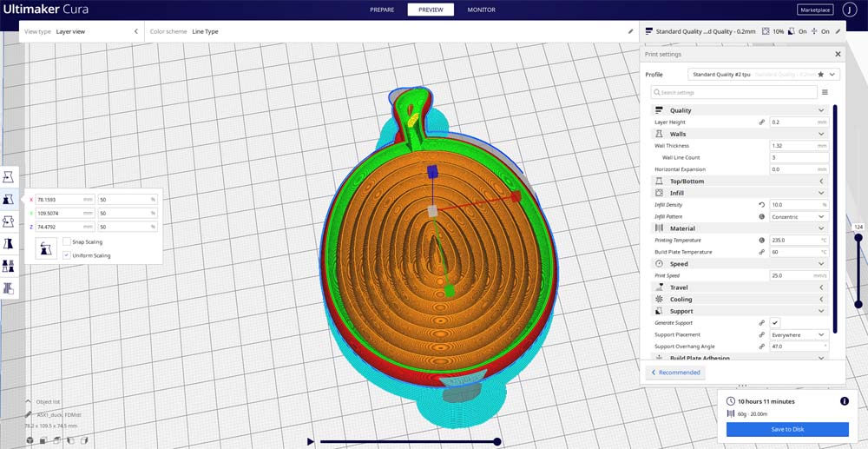Select the Support Blocker tool
The width and height of the screenshot is (868, 449).
click(9, 287)
